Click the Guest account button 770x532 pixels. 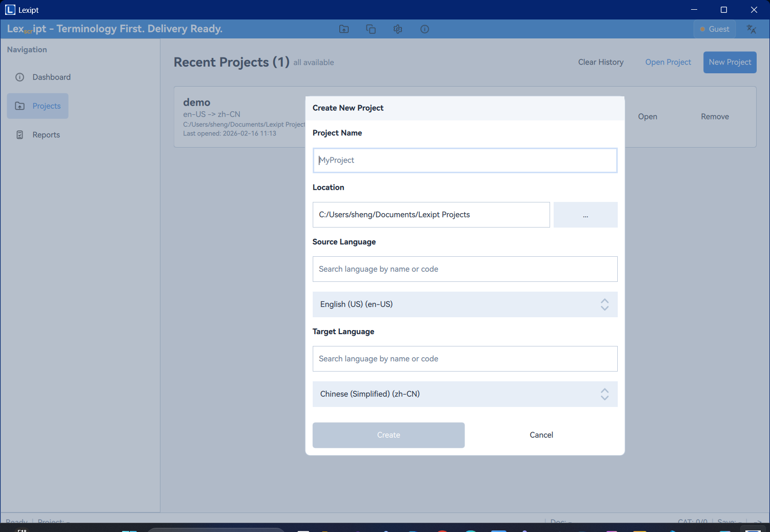click(x=715, y=29)
